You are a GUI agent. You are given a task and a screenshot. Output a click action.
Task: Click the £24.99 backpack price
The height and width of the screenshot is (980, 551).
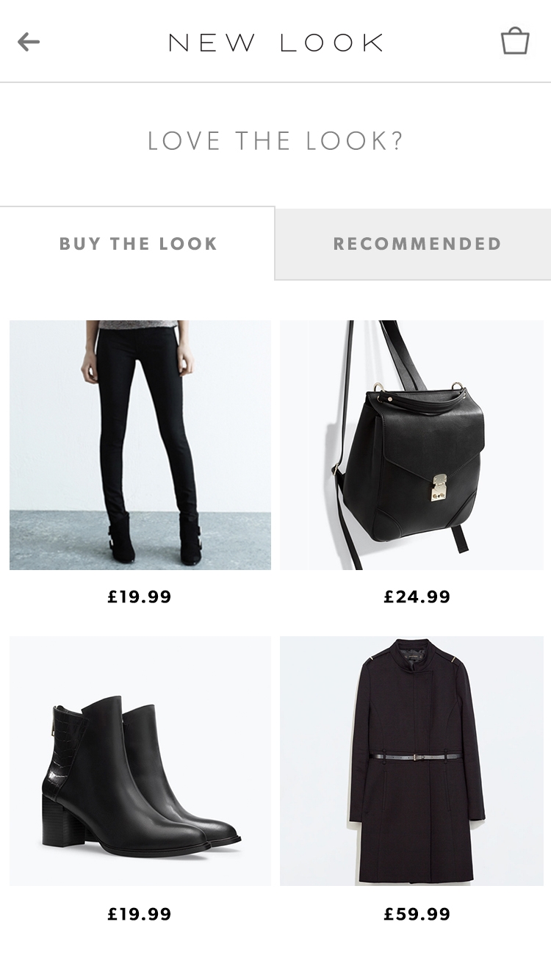[x=417, y=597]
